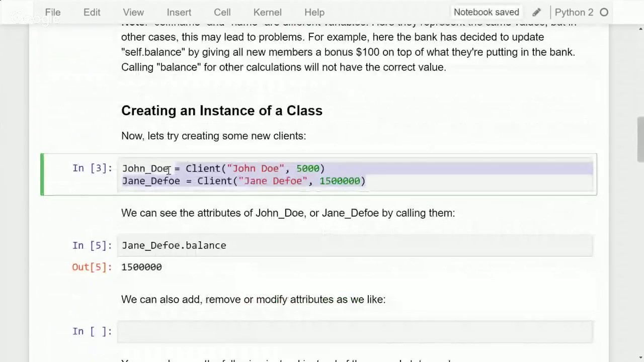644x362 pixels.
Task: Open the Help menu
Action: pos(314,12)
